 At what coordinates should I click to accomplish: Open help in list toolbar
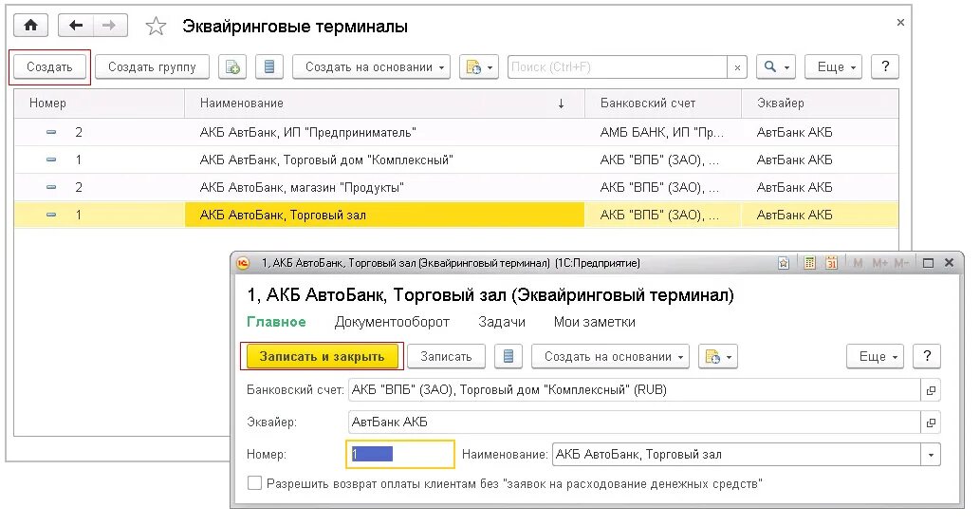pyautogui.click(x=885, y=66)
